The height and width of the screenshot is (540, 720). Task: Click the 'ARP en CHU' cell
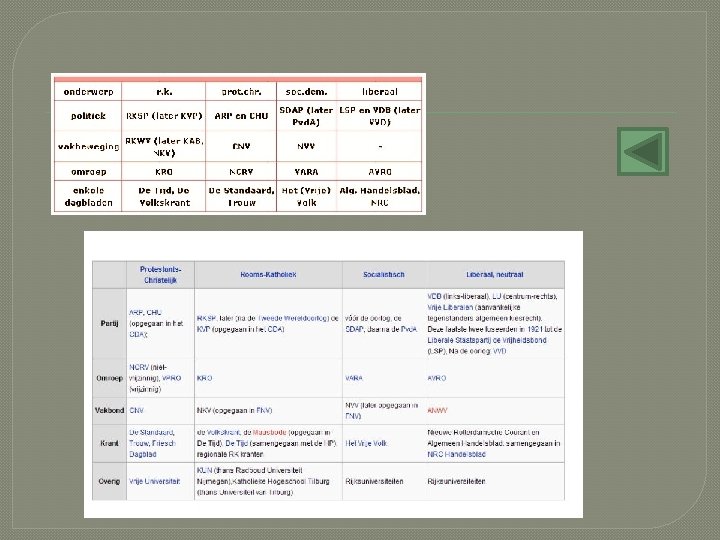coord(241,116)
